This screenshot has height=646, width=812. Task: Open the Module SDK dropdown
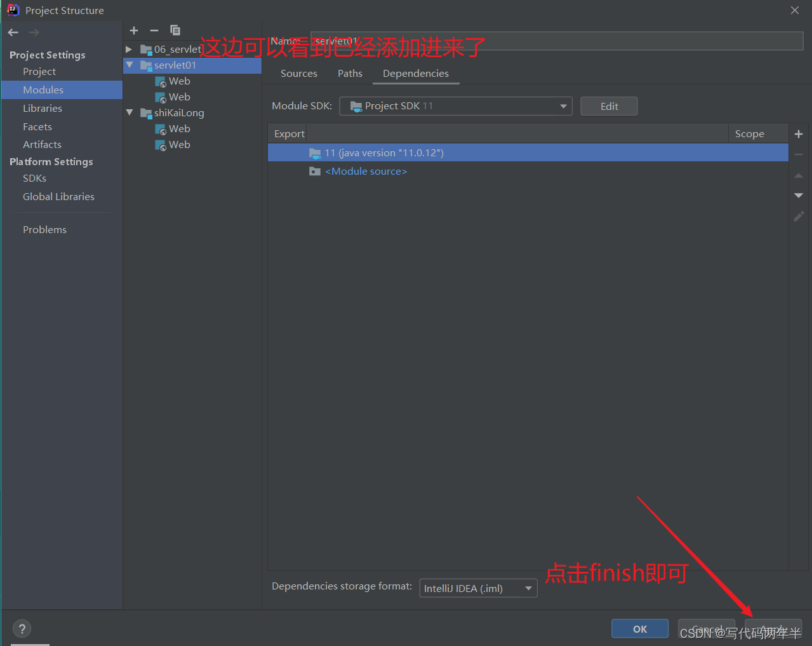tap(456, 106)
